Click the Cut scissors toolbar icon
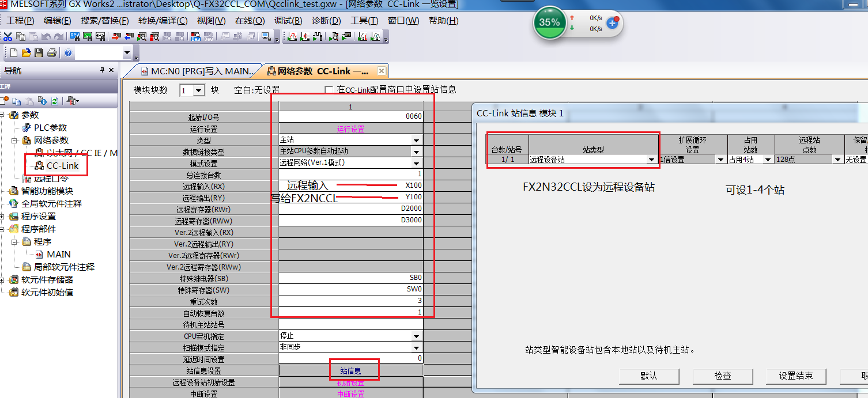 coord(8,37)
